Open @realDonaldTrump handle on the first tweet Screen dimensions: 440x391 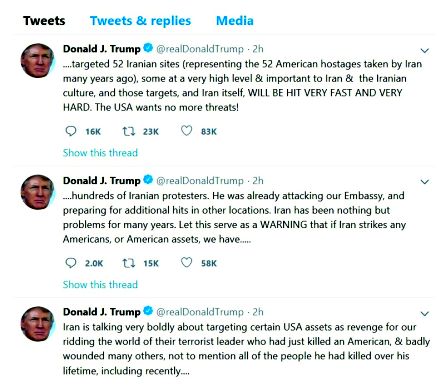pos(200,49)
